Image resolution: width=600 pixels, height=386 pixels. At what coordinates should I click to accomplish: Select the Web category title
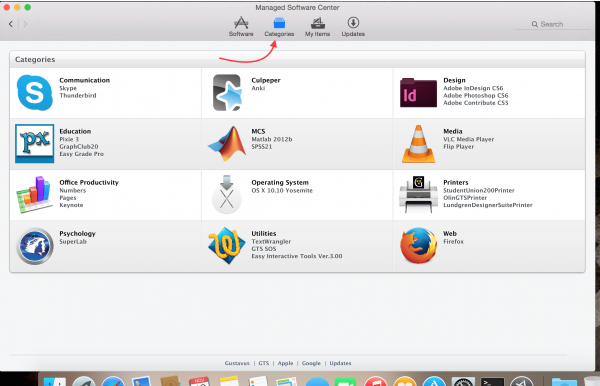(450, 233)
